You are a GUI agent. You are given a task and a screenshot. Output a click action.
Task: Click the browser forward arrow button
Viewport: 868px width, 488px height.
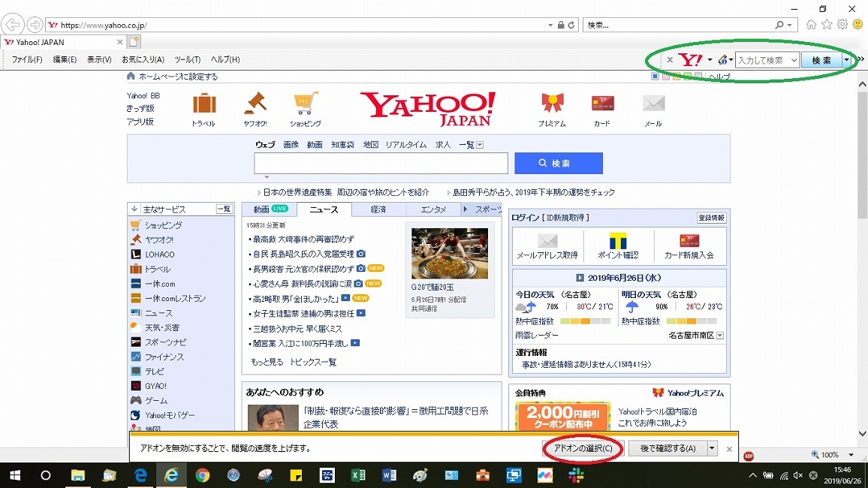[35, 25]
